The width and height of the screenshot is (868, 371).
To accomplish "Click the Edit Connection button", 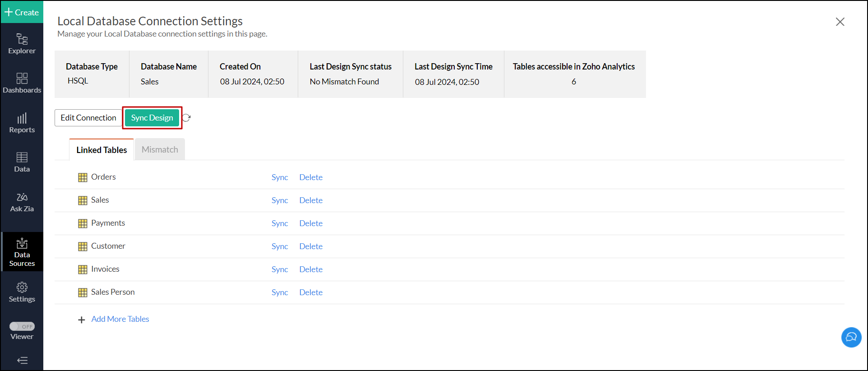I will point(88,118).
